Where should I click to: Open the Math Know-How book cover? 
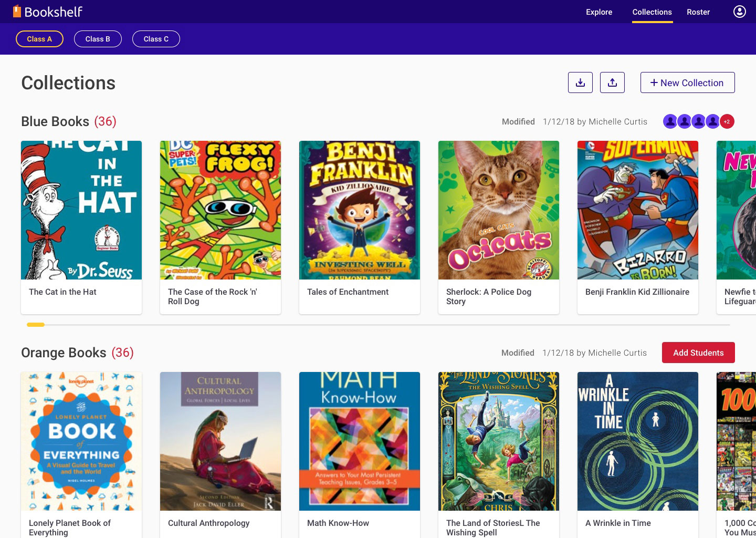[360, 441]
